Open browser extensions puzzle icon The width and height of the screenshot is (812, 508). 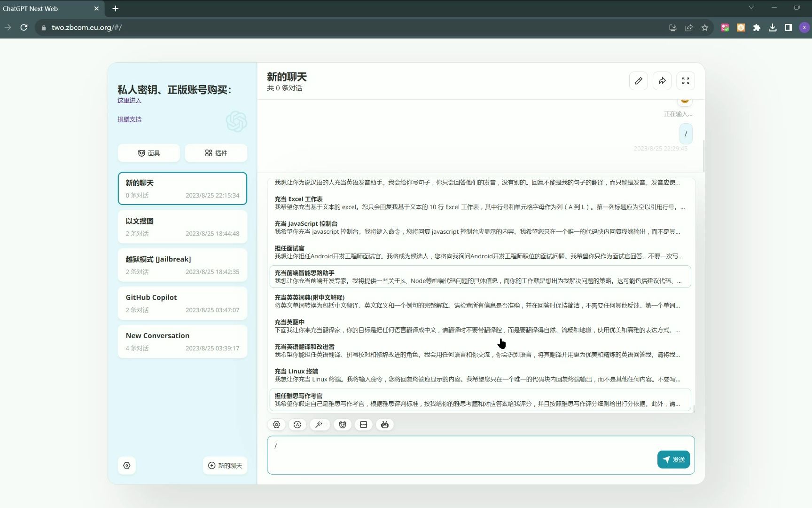tap(757, 28)
